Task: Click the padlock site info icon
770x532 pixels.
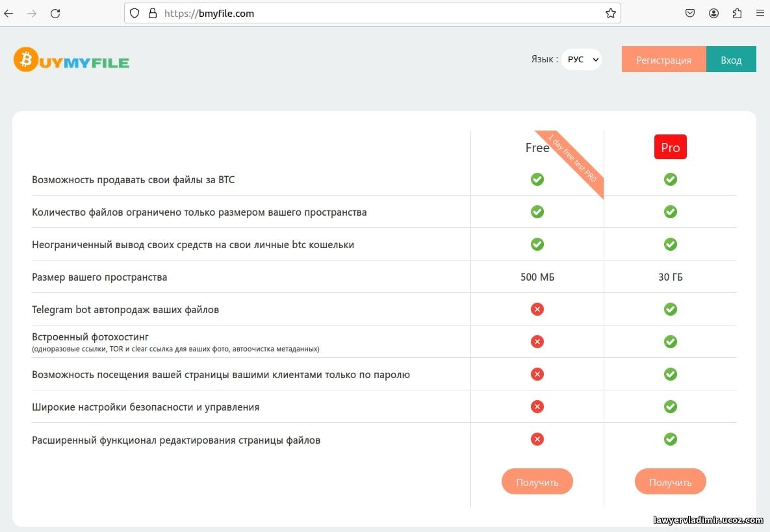Action: coord(153,13)
